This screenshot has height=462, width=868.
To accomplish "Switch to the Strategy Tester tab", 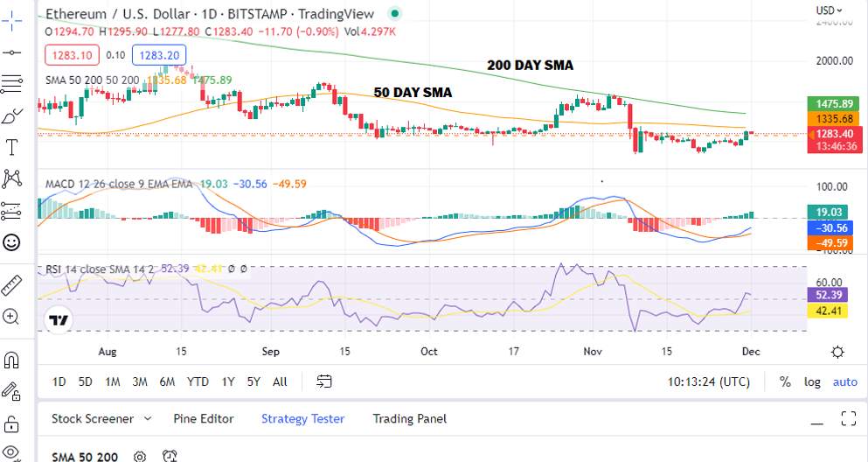I will (302, 419).
